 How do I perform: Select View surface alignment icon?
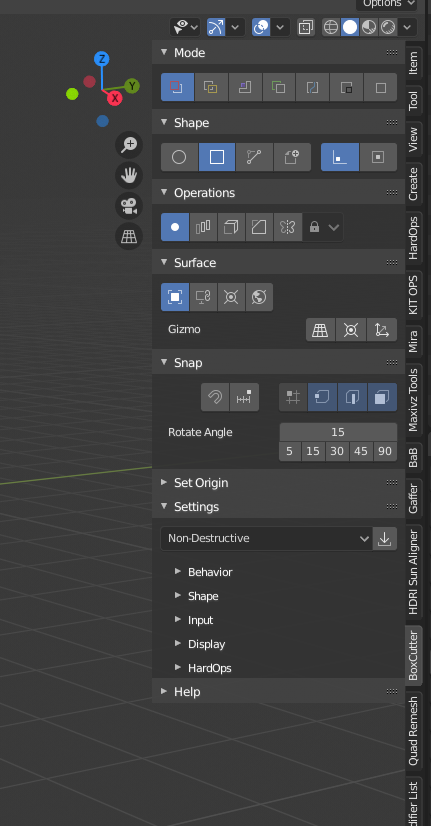click(x=203, y=297)
